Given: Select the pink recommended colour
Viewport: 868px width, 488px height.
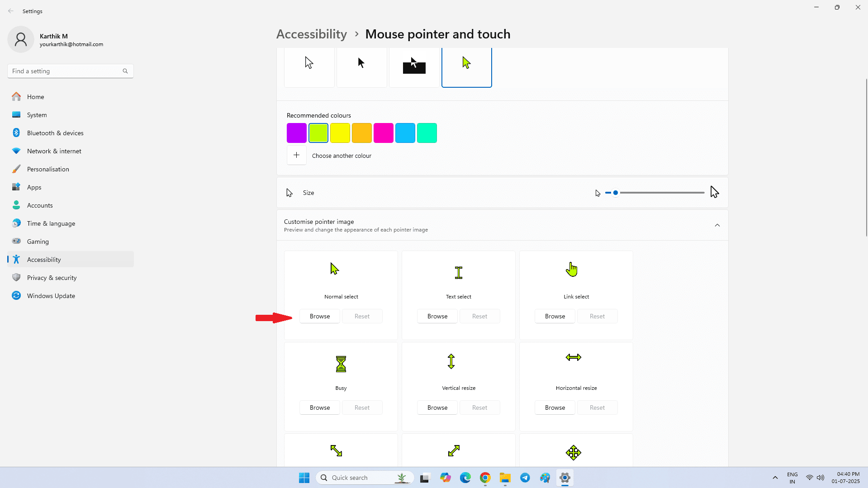Looking at the screenshot, I should (383, 133).
